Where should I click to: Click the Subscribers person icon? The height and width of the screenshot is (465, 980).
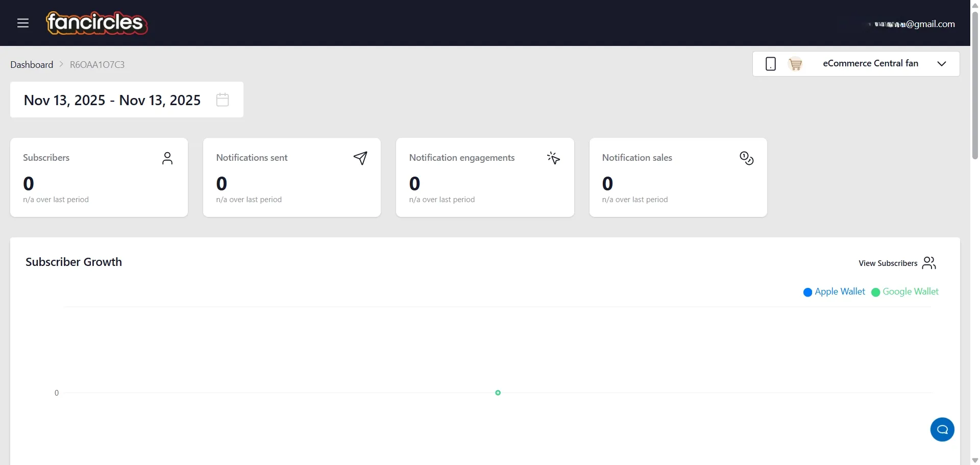click(167, 158)
